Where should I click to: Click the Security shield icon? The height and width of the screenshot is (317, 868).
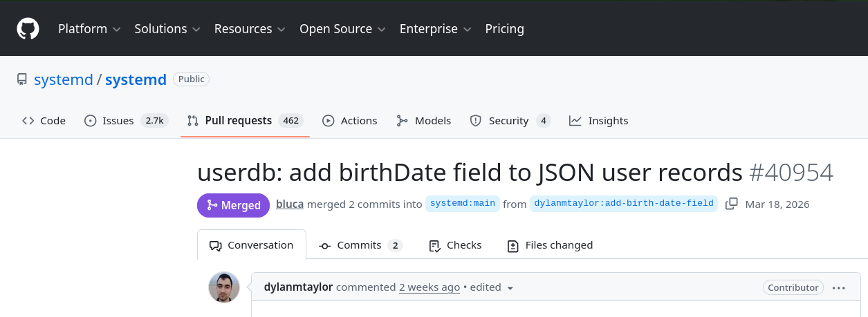coord(476,121)
